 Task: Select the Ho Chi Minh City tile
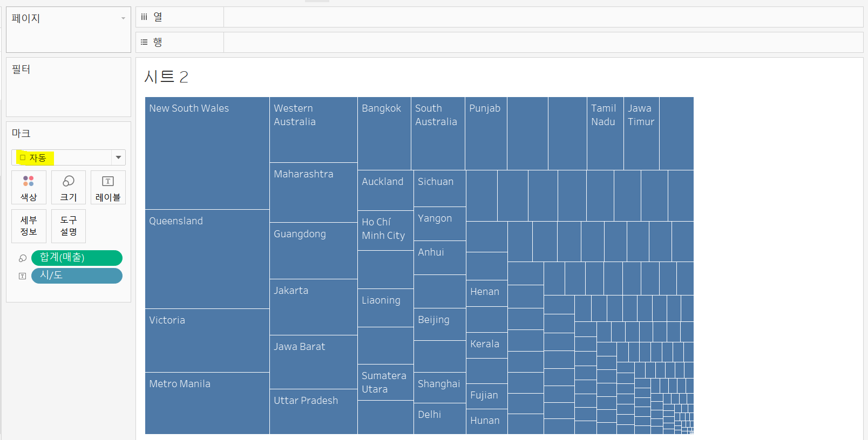point(385,231)
